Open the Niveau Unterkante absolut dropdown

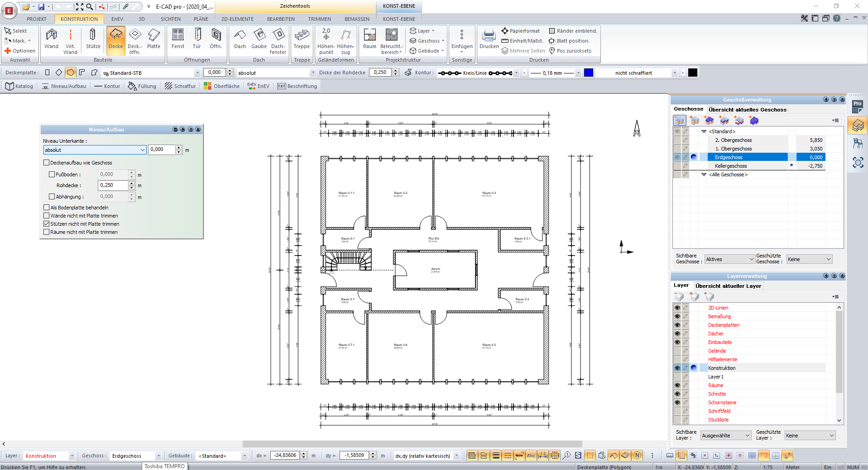click(x=143, y=150)
